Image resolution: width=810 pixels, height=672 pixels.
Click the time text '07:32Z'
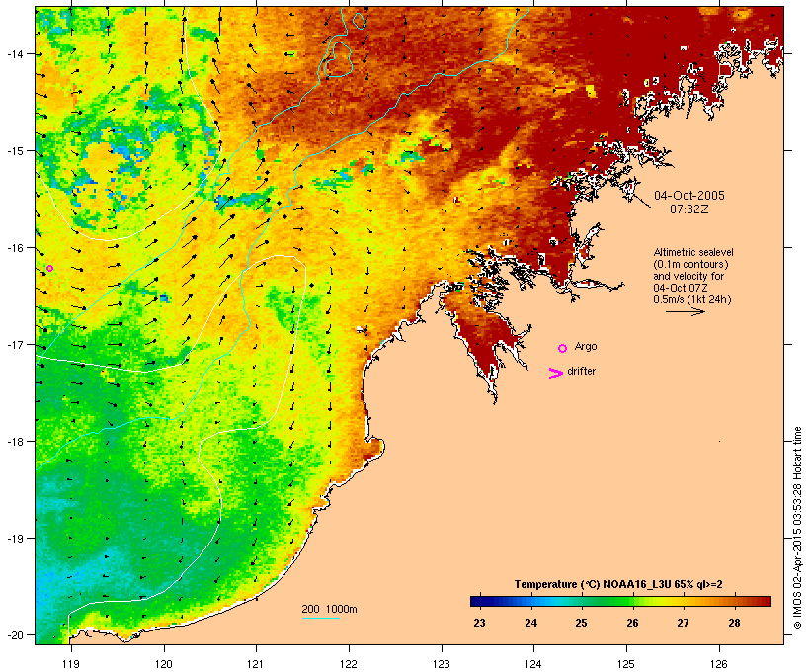(x=689, y=210)
